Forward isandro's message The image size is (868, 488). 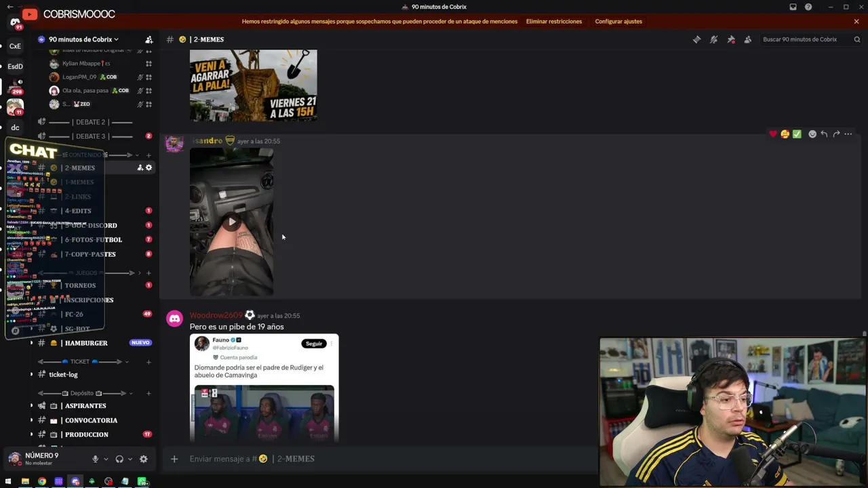tap(836, 134)
